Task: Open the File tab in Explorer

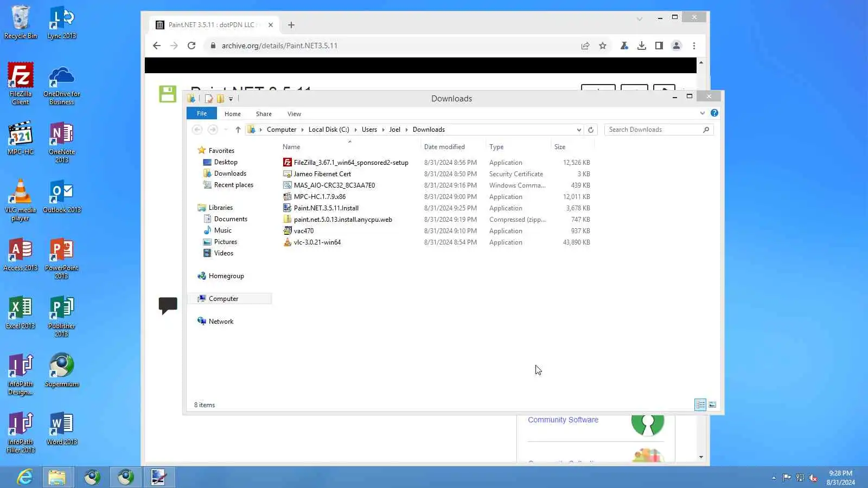Action: [x=202, y=113]
